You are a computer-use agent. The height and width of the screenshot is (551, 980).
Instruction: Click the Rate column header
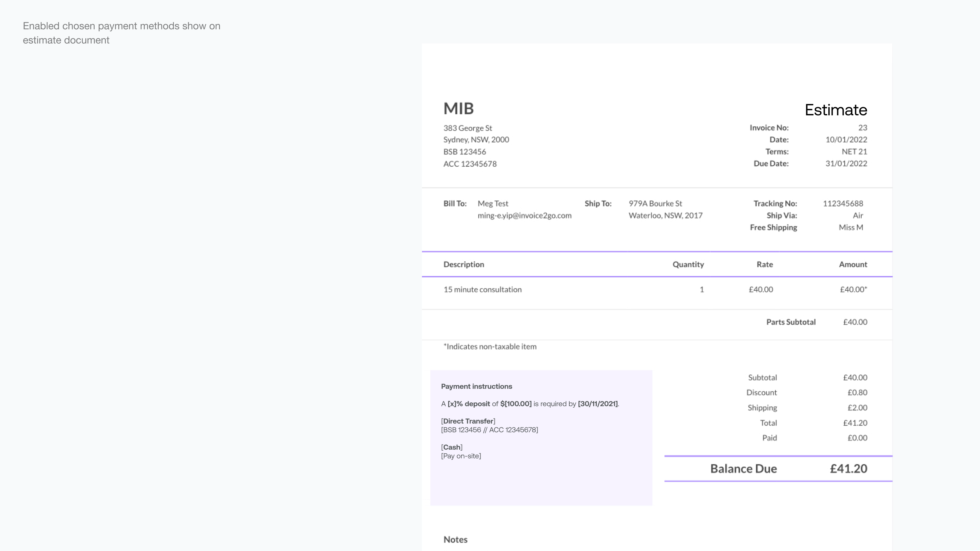coord(764,265)
